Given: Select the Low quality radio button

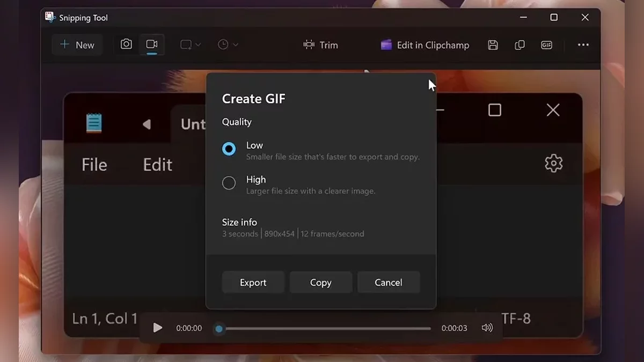Looking at the screenshot, I should pyautogui.click(x=229, y=149).
